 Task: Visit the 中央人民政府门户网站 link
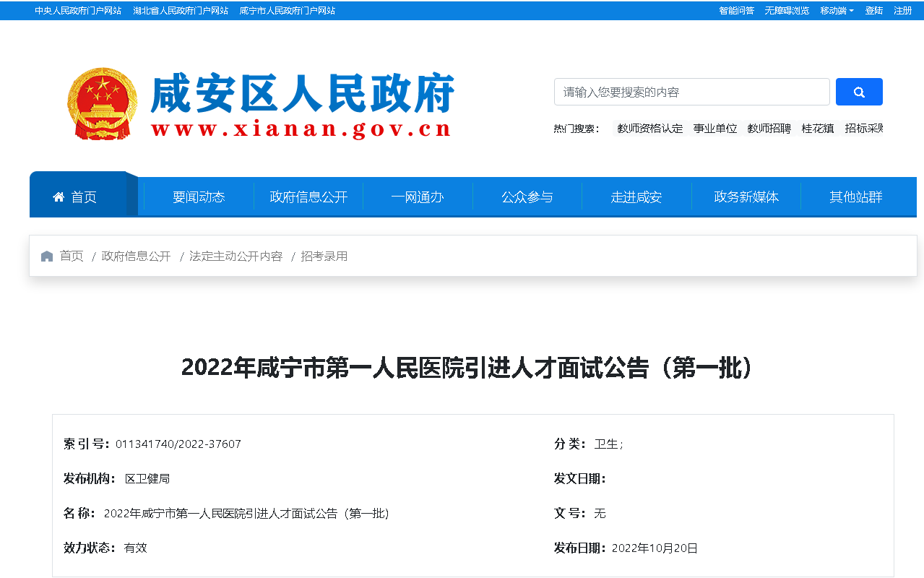[78, 11]
